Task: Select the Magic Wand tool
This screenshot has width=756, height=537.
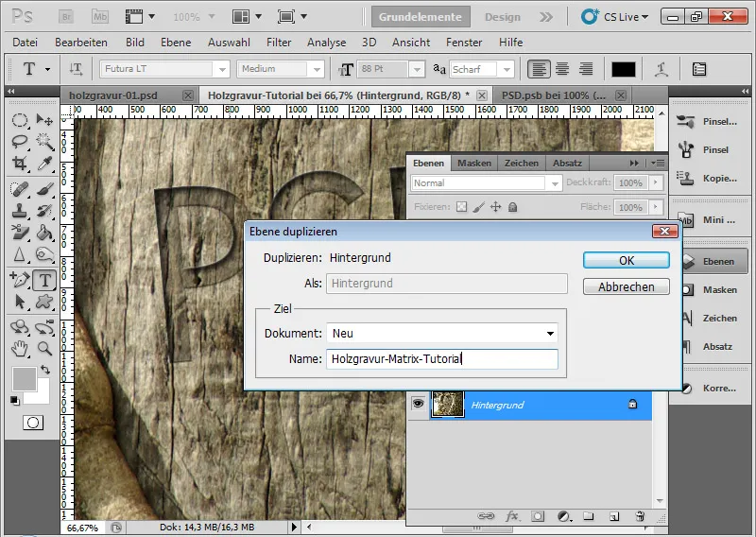Action: 44,142
